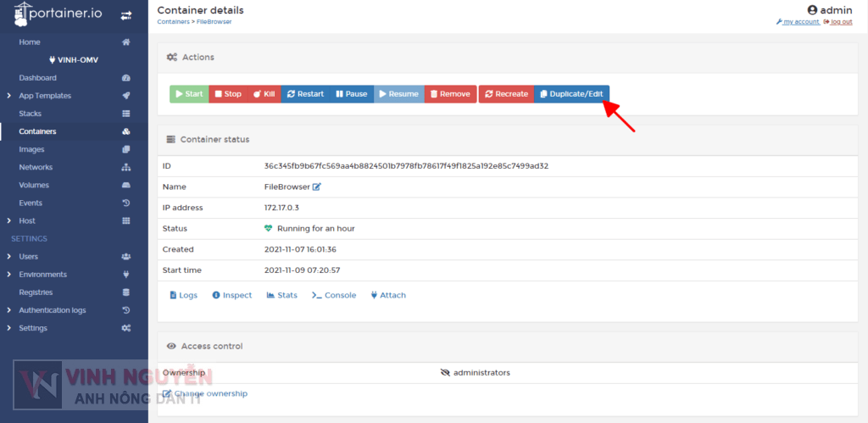Screen dimensions: 868x423
Task: Open Stacks in the sidebar
Action: pyautogui.click(x=30, y=114)
